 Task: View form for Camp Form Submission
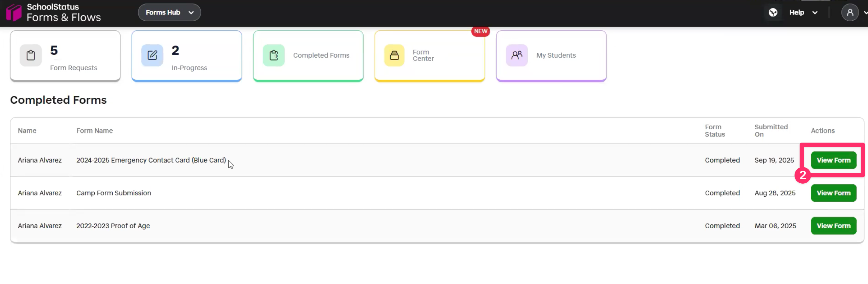(x=833, y=192)
